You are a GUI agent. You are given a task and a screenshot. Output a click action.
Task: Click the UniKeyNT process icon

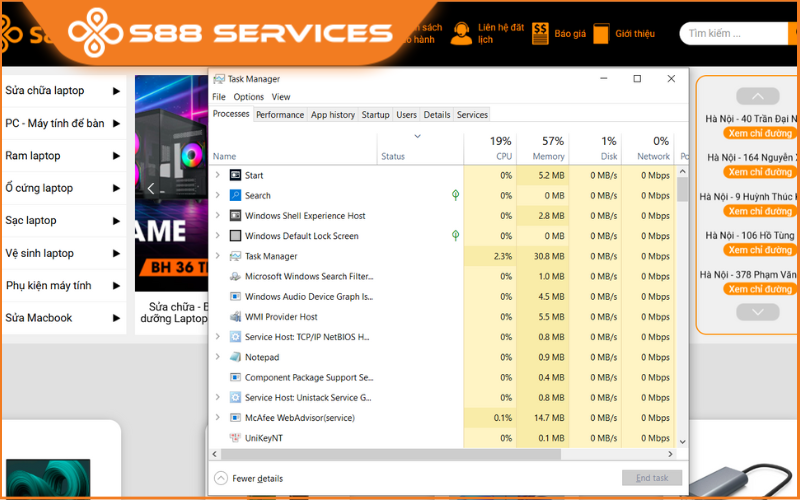[235, 438]
